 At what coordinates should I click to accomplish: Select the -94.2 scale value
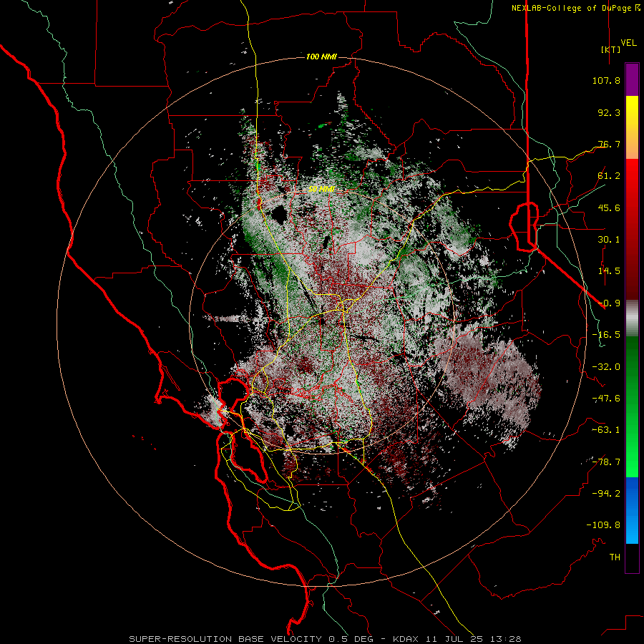coord(606,494)
